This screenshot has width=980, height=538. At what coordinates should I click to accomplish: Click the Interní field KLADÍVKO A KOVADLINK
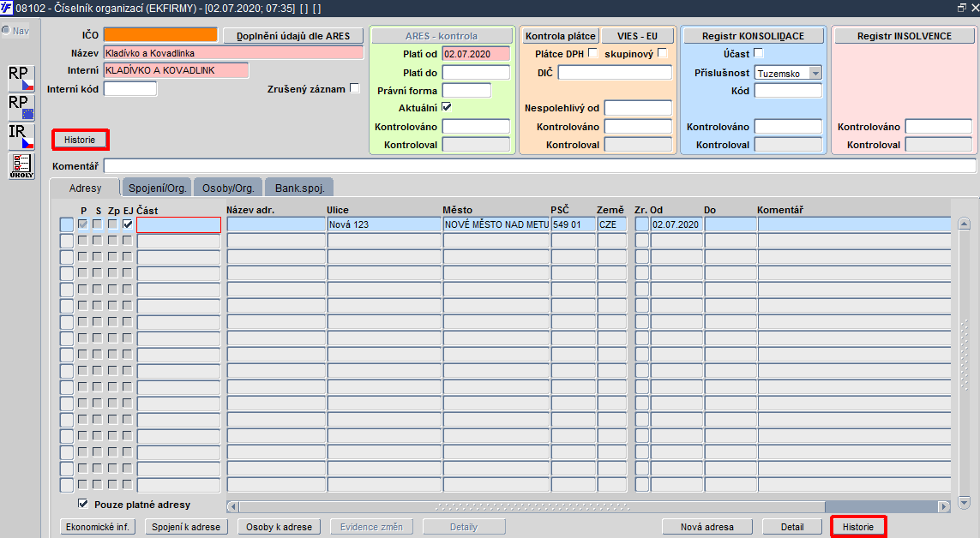coord(177,70)
